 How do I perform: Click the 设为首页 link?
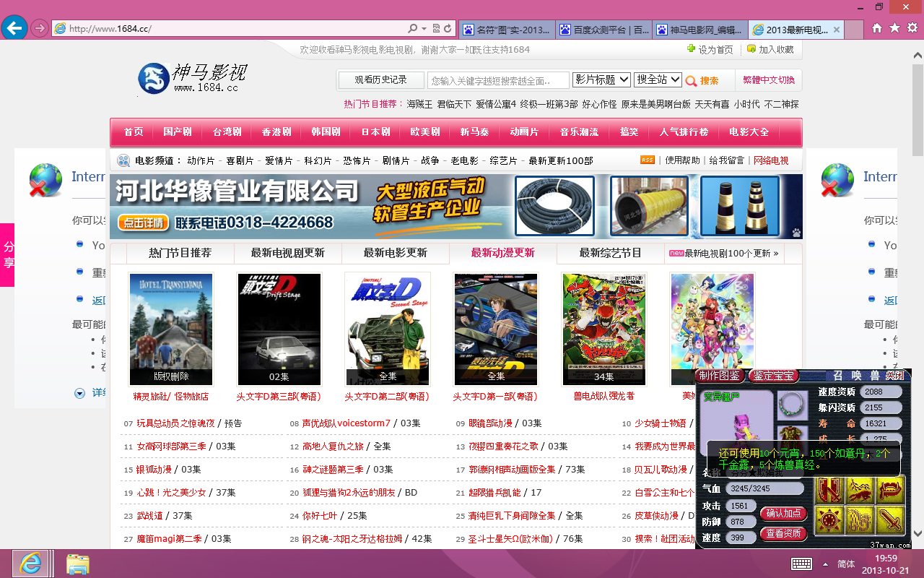(710, 49)
